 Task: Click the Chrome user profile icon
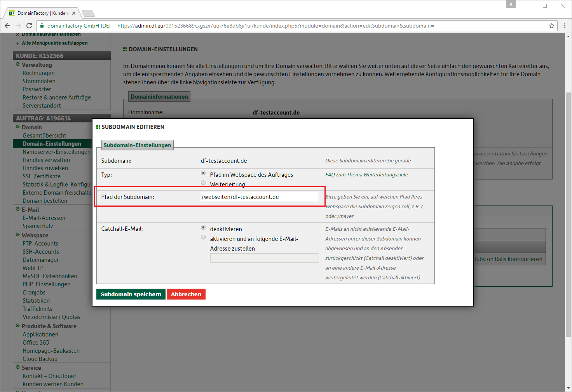(x=511, y=4)
